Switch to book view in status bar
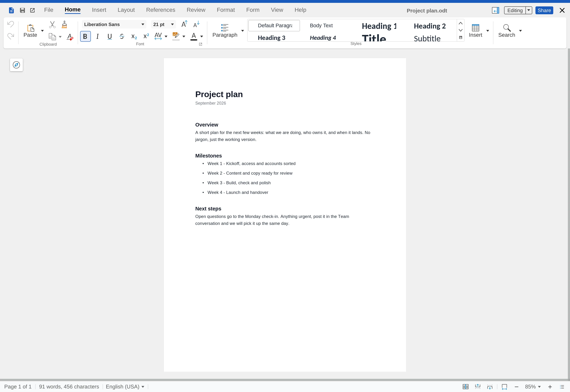This screenshot has width=570, height=392. tap(465, 387)
